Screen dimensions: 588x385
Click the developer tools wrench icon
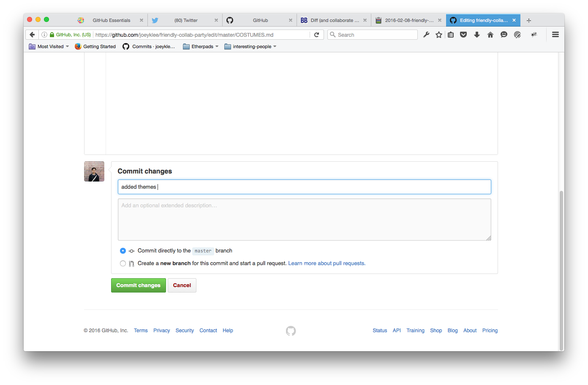426,35
